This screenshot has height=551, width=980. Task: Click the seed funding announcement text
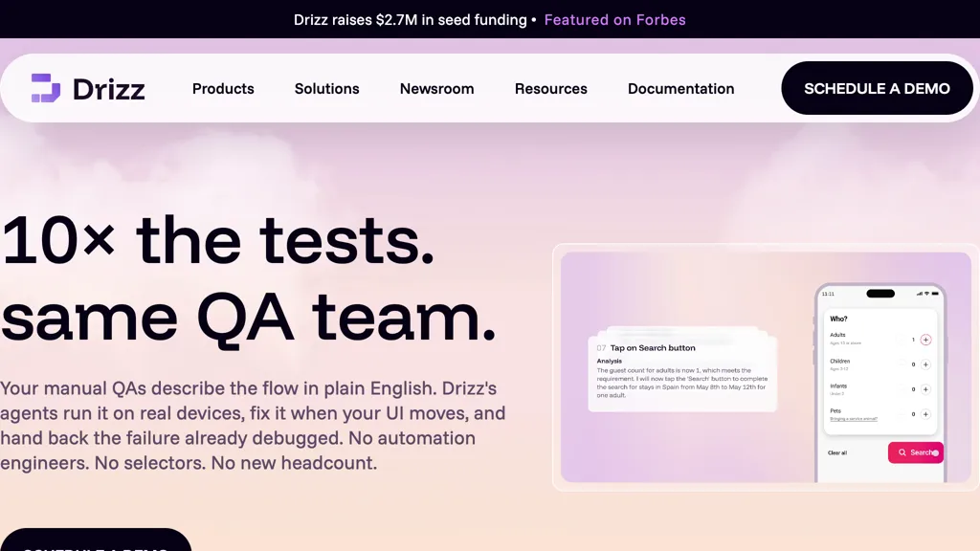coord(410,20)
